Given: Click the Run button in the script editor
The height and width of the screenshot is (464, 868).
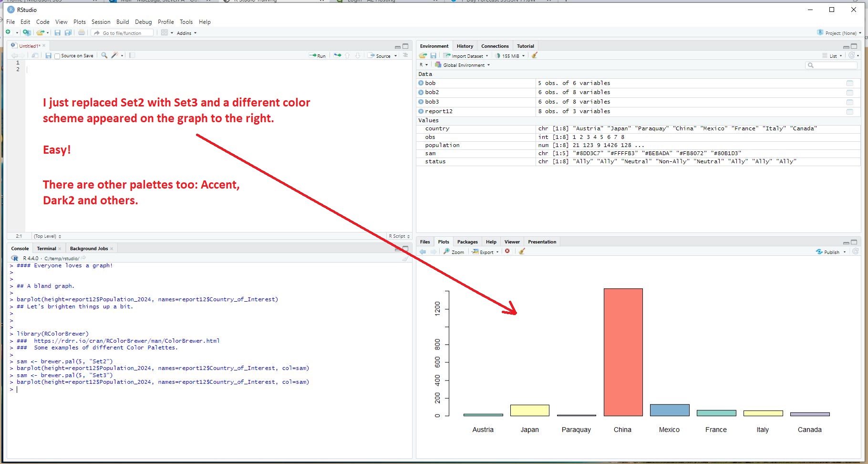Looking at the screenshot, I should click(318, 56).
